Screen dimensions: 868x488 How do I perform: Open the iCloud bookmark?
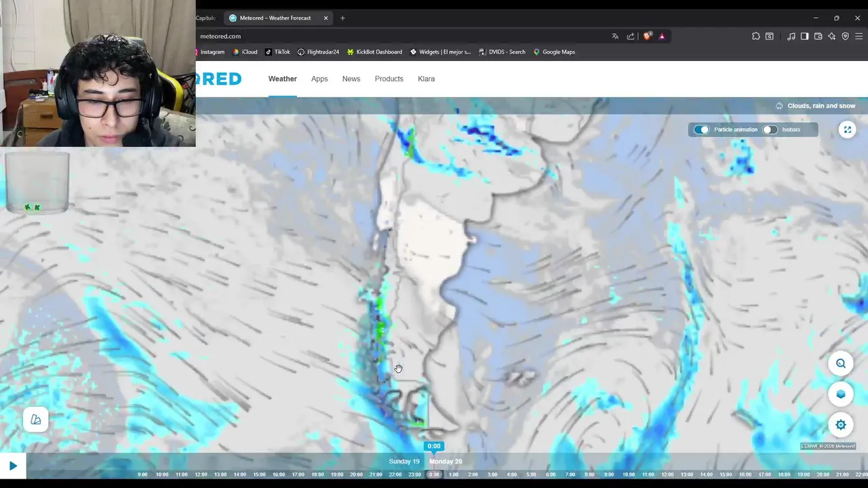click(x=245, y=52)
